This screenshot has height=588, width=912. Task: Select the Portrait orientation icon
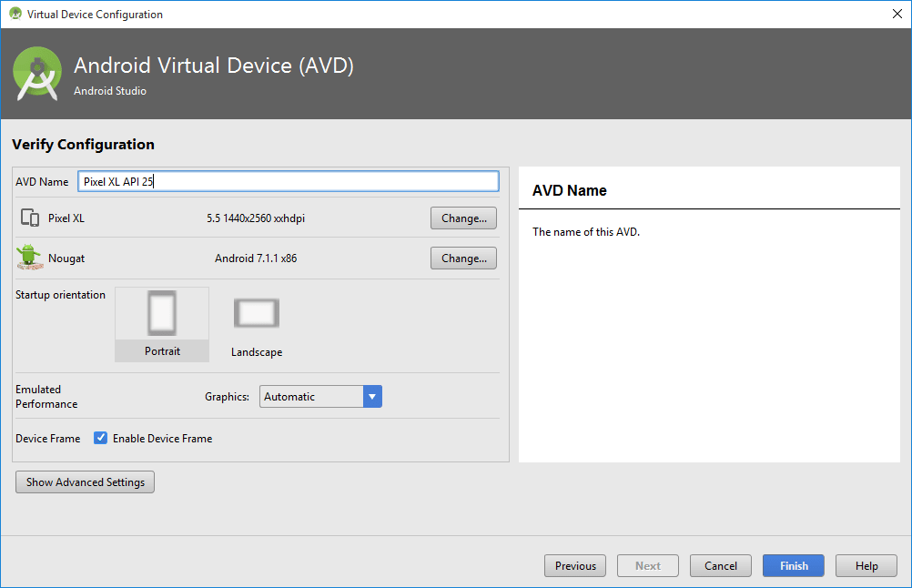pos(162,314)
